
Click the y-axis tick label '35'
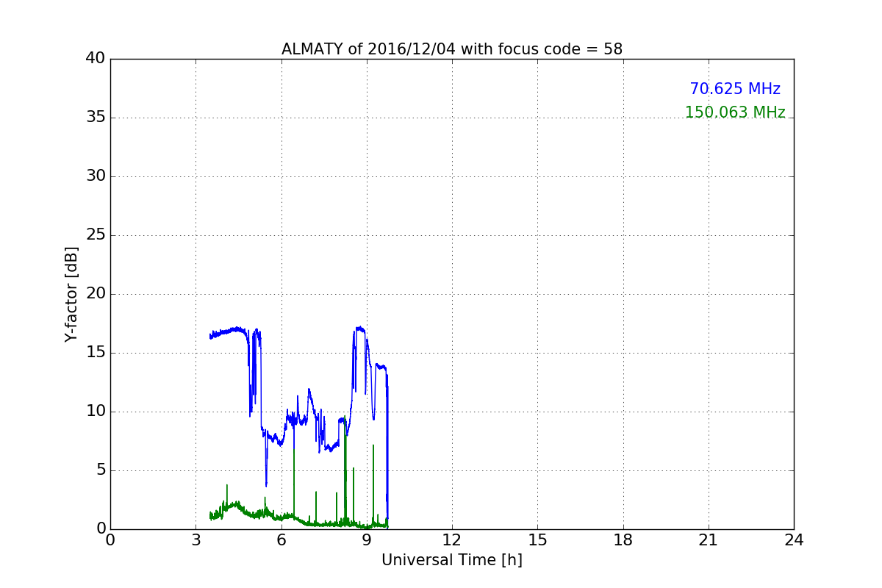(x=96, y=118)
